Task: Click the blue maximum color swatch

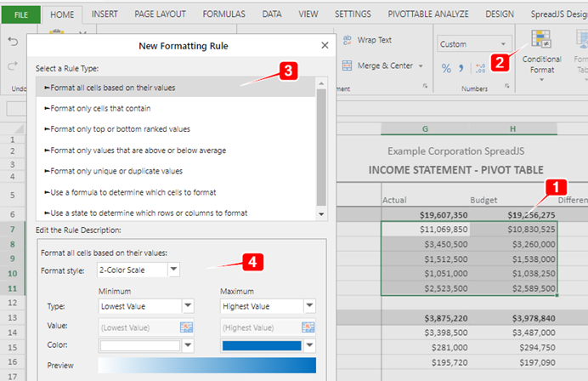Action: (x=262, y=345)
